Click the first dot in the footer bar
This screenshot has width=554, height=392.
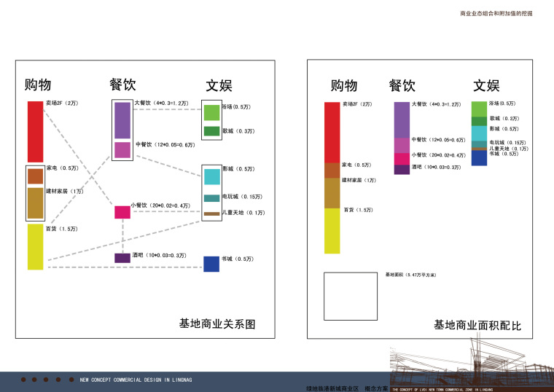point(23,380)
